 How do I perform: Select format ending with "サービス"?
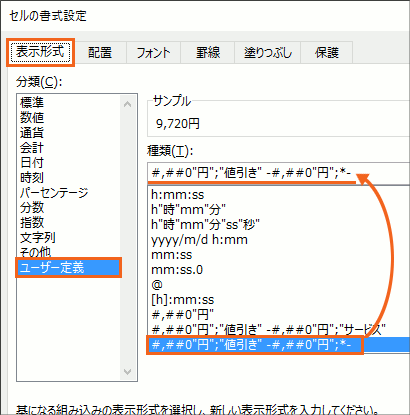pos(268,330)
